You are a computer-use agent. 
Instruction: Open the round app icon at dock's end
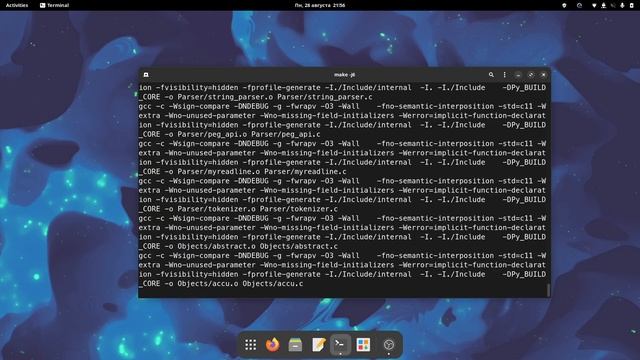389,345
